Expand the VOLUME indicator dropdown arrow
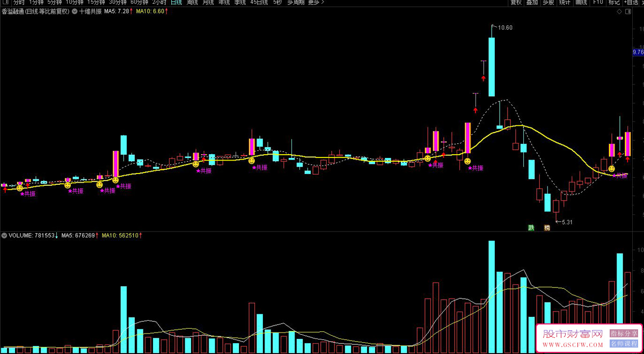 pyautogui.click(x=5, y=235)
